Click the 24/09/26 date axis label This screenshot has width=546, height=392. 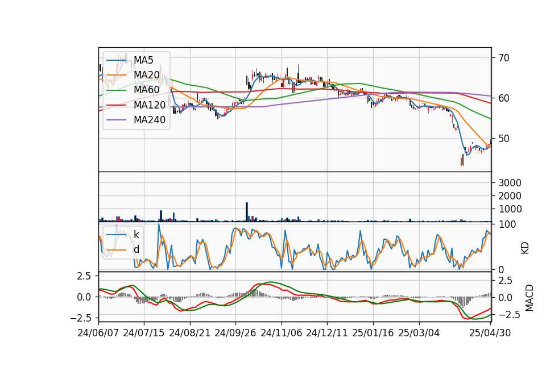click(235, 333)
